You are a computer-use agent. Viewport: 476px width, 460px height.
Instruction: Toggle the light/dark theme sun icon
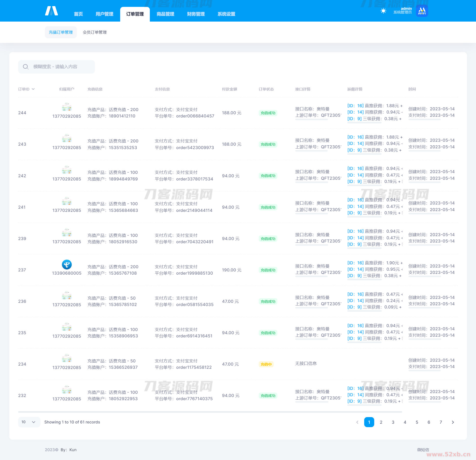coord(383,11)
